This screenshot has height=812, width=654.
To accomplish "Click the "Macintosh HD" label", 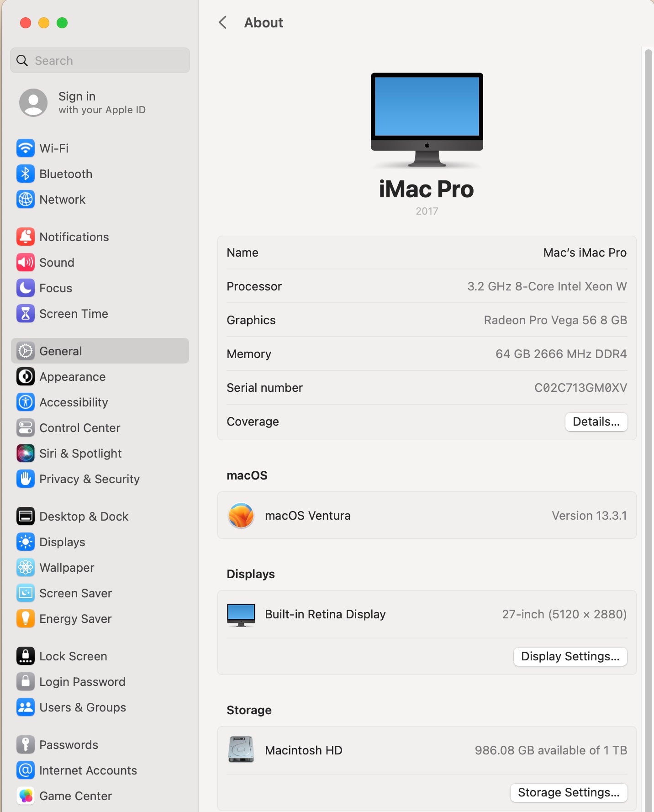I will [x=304, y=750].
